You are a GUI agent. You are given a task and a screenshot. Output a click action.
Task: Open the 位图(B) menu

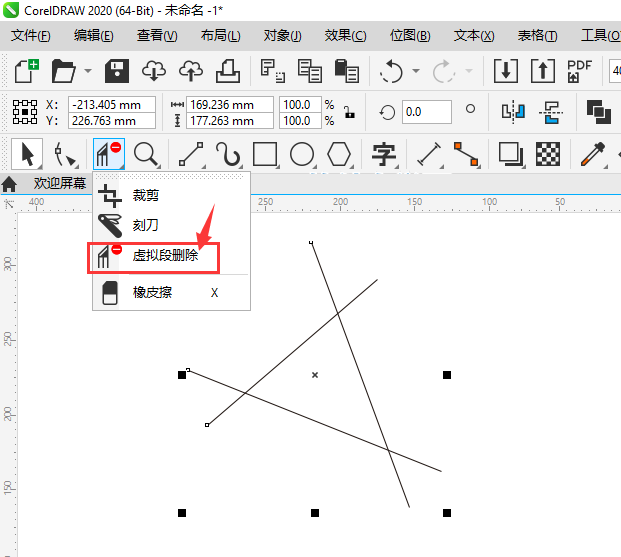pyautogui.click(x=410, y=36)
